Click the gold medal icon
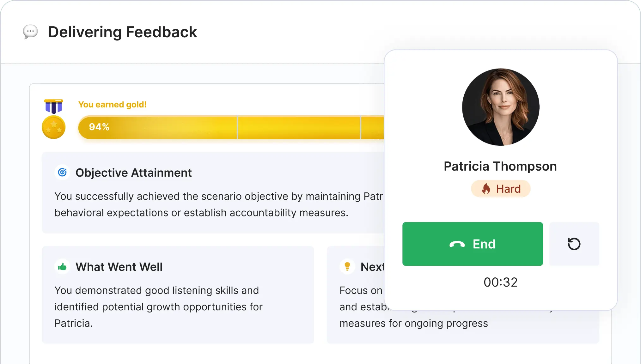Image resolution: width=641 pixels, height=364 pixels. click(x=53, y=119)
